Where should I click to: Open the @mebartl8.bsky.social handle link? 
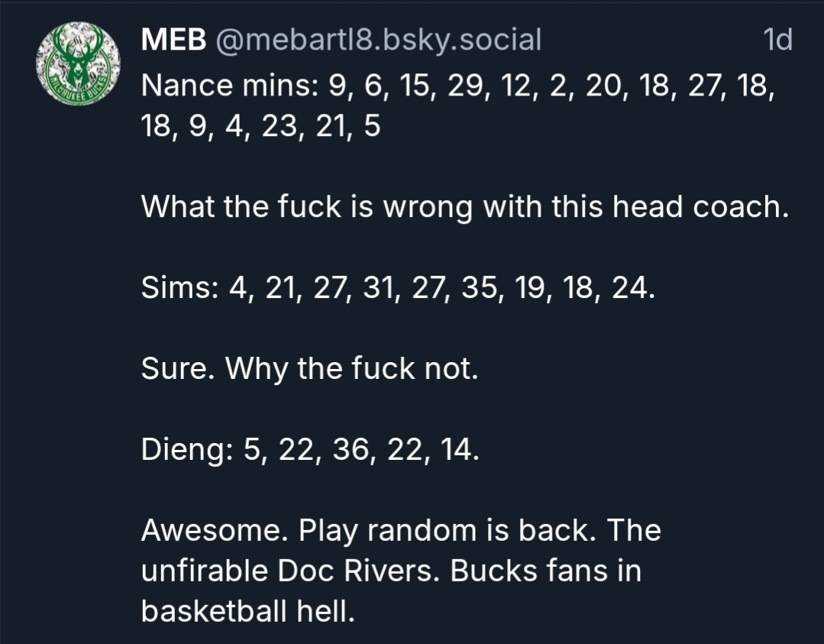[x=379, y=40]
